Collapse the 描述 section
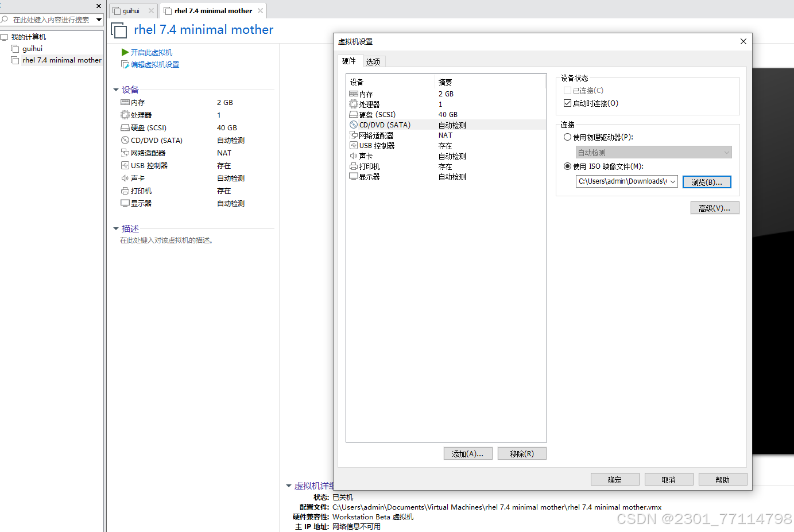 (x=116, y=229)
